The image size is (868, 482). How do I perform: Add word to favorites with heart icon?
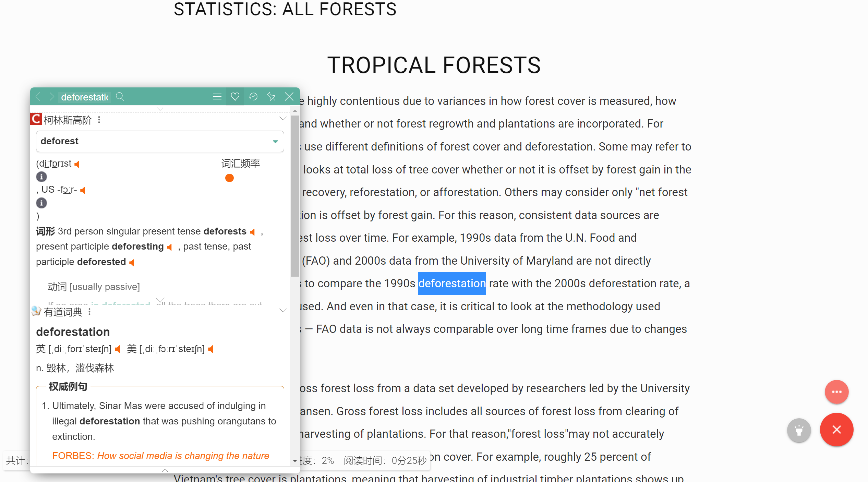pyautogui.click(x=235, y=97)
